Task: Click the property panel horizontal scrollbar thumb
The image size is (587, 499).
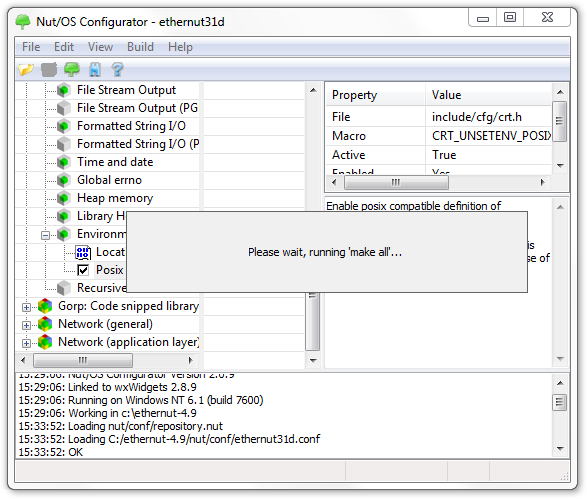Action: [396, 183]
